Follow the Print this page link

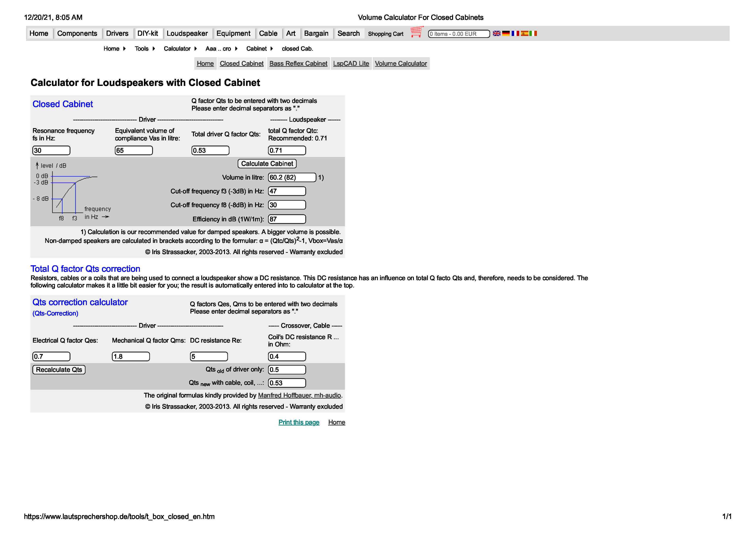[299, 422]
